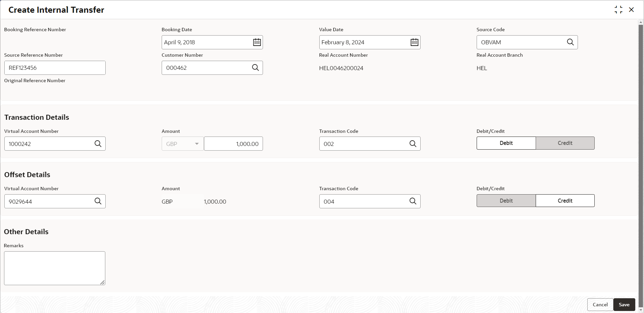Search Virtual Account Number in Transaction Details
This screenshot has height=313, width=644.
tap(98, 144)
